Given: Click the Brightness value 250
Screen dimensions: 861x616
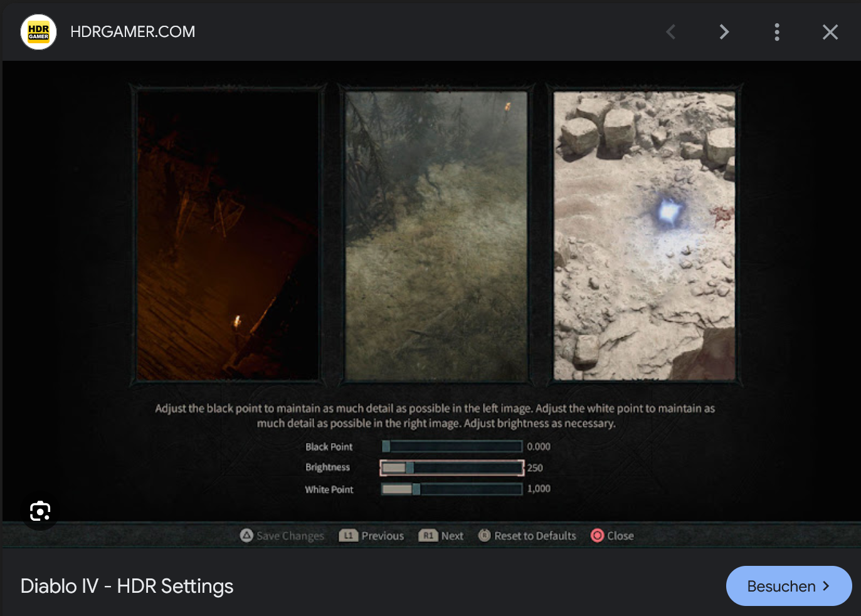Looking at the screenshot, I should (535, 468).
